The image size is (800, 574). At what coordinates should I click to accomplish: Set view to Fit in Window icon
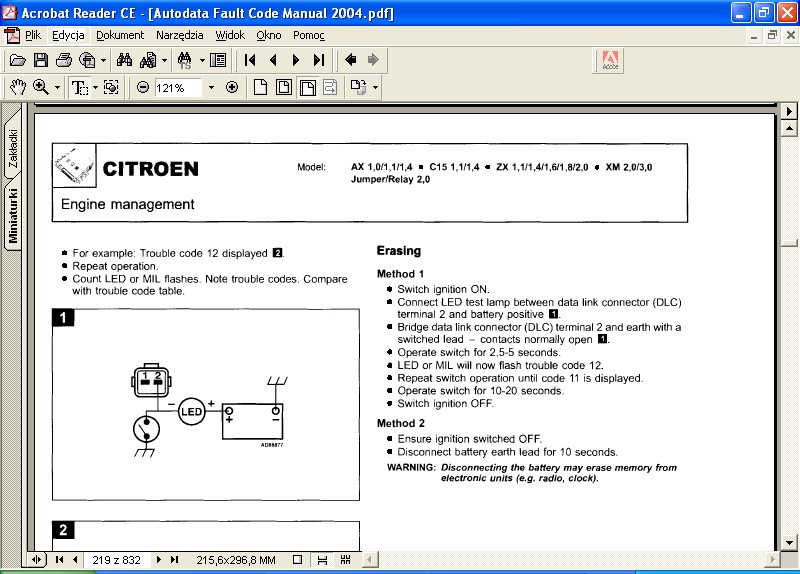tap(284, 87)
